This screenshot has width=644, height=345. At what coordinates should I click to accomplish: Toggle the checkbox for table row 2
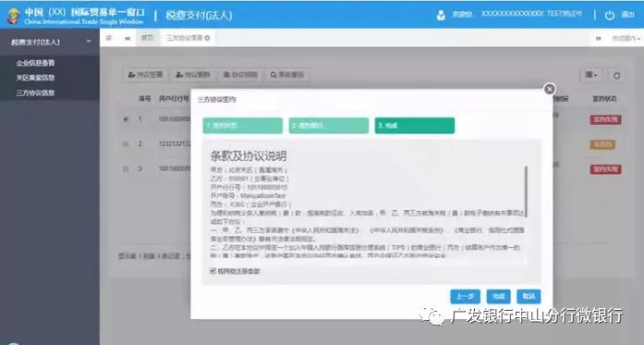coord(126,144)
